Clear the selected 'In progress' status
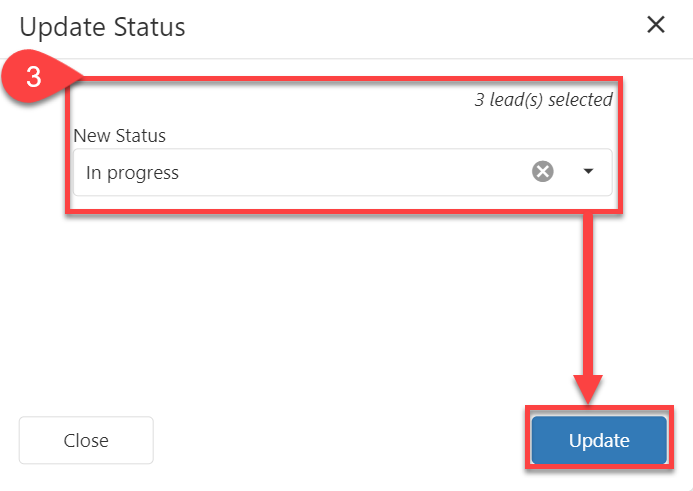The width and height of the screenshot is (693, 491). (542, 172)
